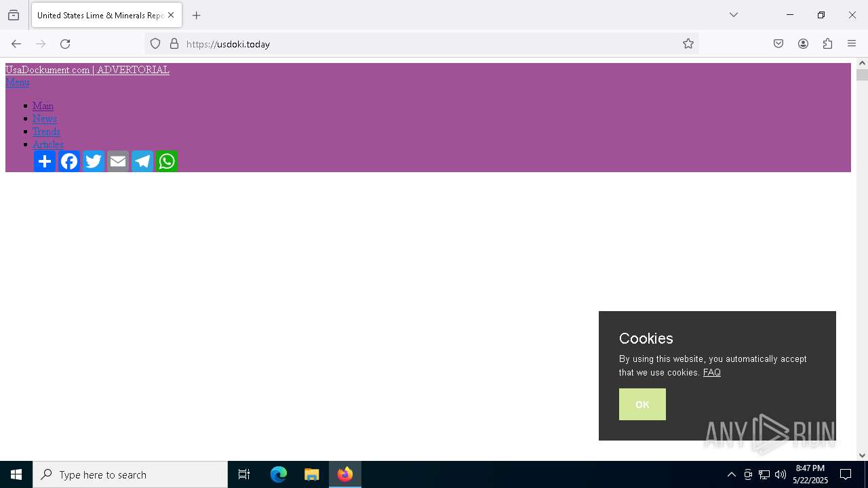
Task: Open Task View on the taskbar
Action: [244, 474]
